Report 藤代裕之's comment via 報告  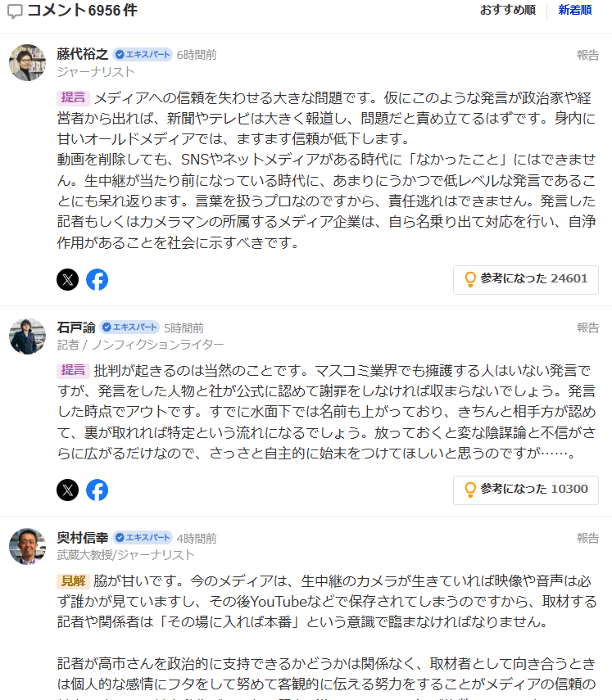(x=587, y=55)
